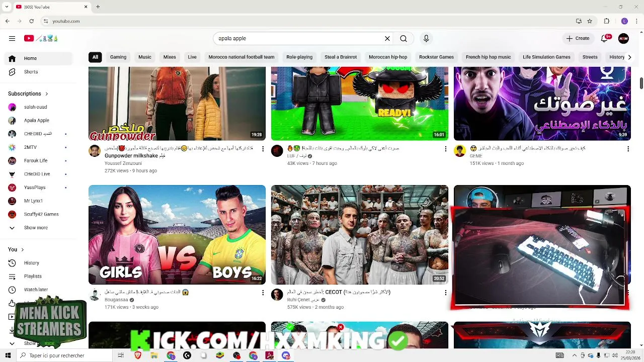Select the All filter chip
The width and height of the screenshot is (644, 362).
[x=95, y=57]
